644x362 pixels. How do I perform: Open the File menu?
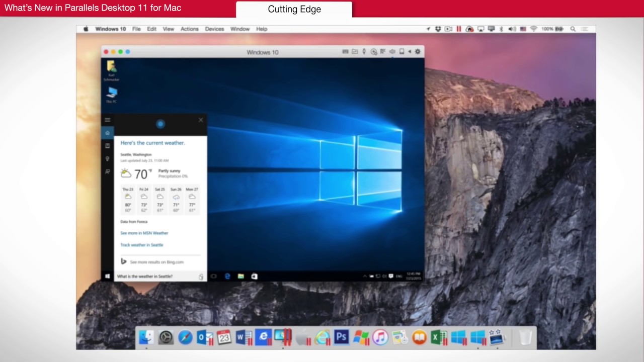pos(136,29)
